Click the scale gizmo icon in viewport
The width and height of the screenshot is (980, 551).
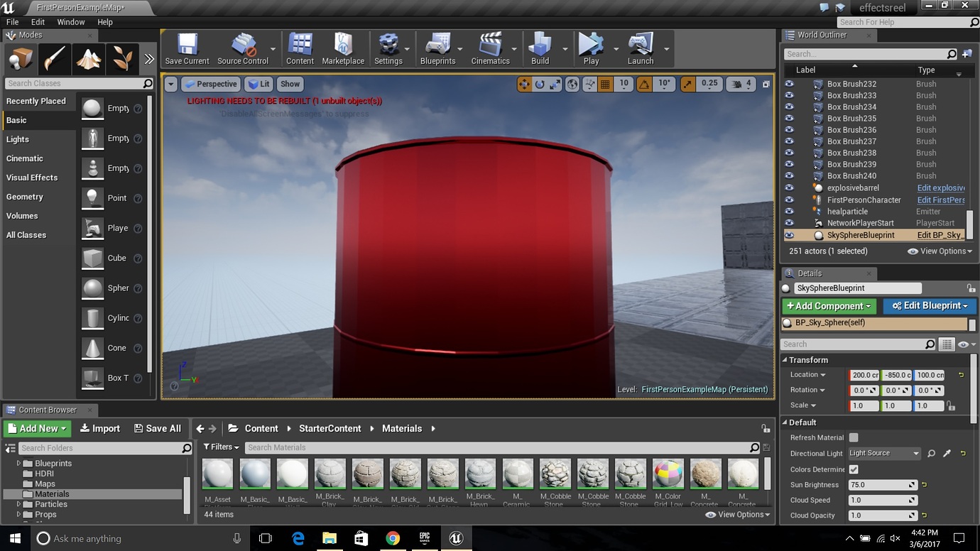[555, 84]
